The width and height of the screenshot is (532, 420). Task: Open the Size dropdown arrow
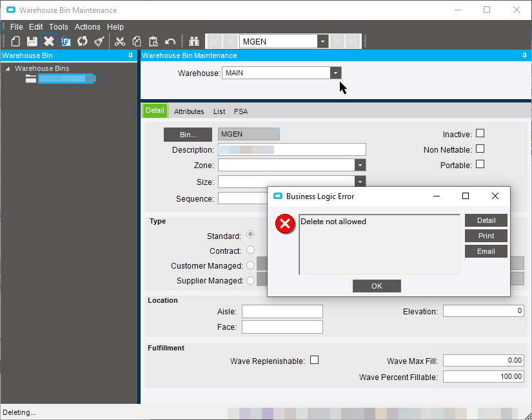point(360,182)
